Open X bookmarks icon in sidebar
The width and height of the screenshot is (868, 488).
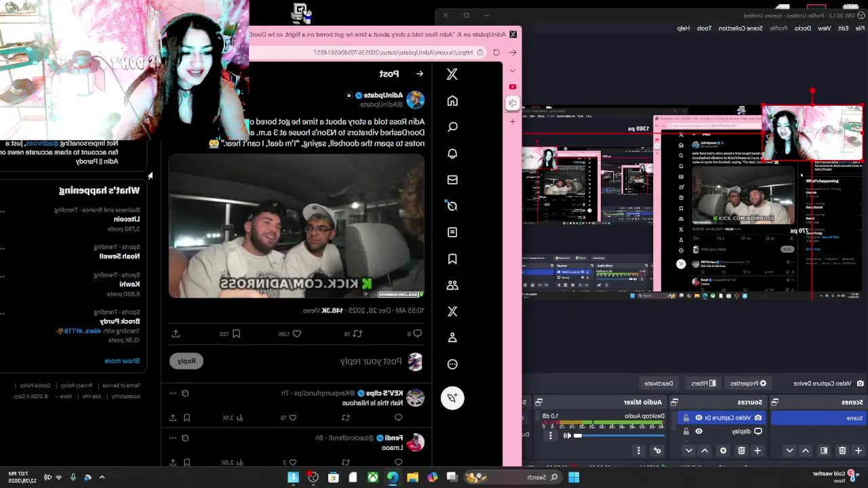pos(452,259)
